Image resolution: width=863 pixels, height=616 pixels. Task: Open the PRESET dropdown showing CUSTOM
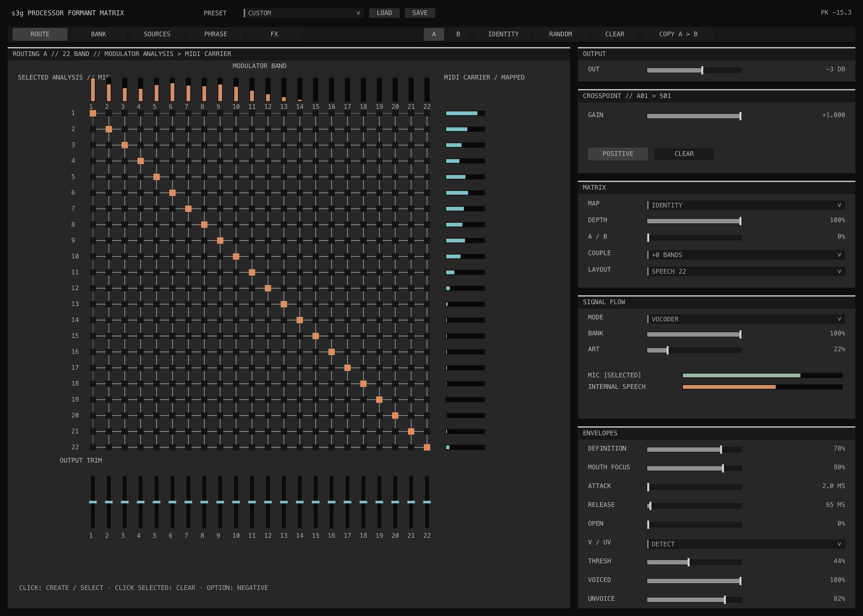click(304, 13)
